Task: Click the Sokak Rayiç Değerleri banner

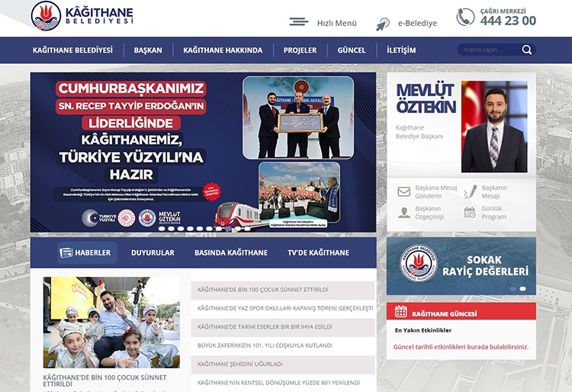Action: click(461, 266)
